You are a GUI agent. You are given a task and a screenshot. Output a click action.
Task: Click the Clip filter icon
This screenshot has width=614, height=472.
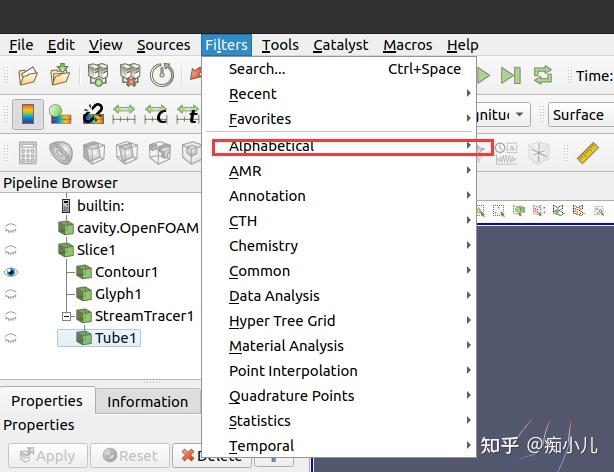[94, 152]
